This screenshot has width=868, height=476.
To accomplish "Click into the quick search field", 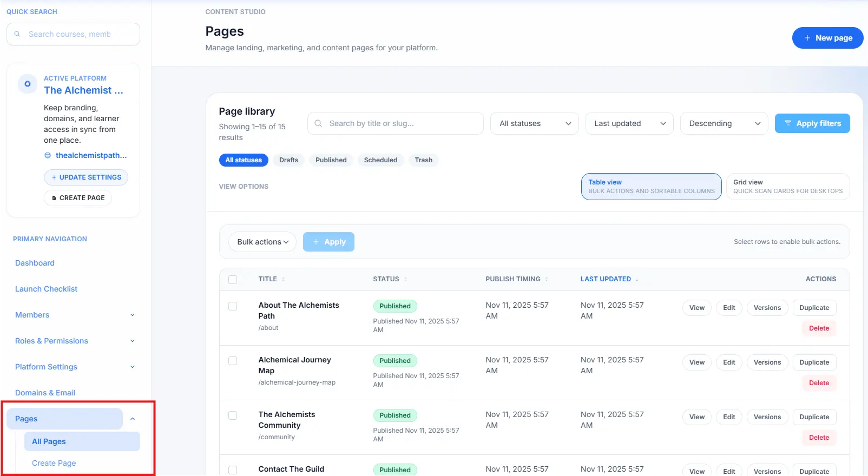I will coord(73,34).
